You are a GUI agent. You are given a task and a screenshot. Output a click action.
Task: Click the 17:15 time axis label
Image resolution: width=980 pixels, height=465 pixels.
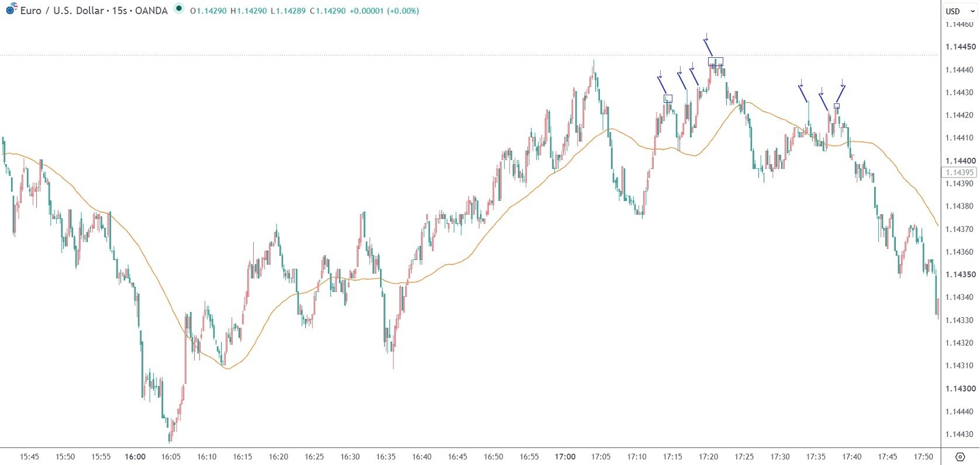(672, 457)
